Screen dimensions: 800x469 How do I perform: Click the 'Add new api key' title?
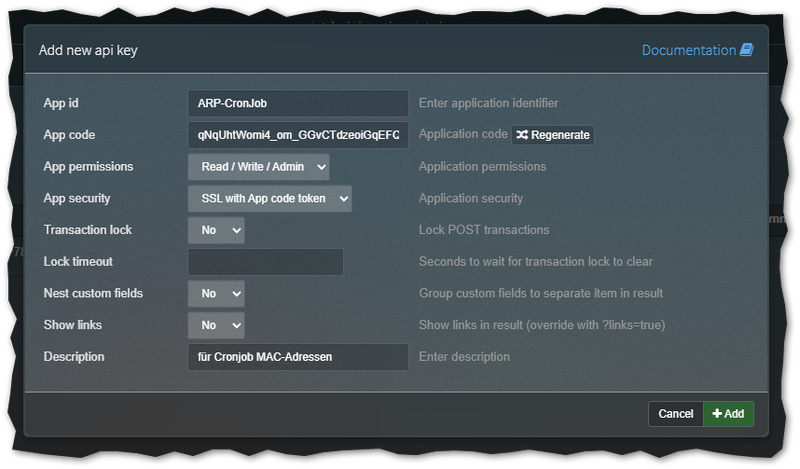(88, 50)
